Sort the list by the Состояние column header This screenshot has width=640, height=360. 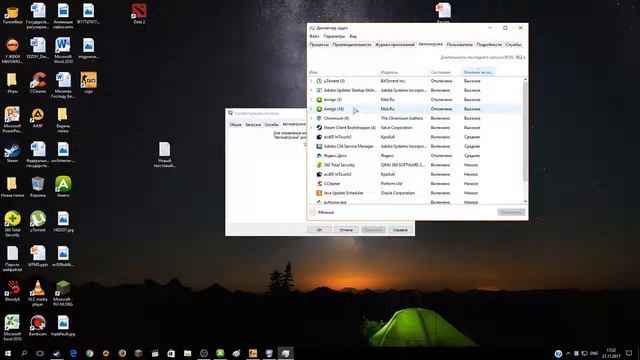point(445,72)
